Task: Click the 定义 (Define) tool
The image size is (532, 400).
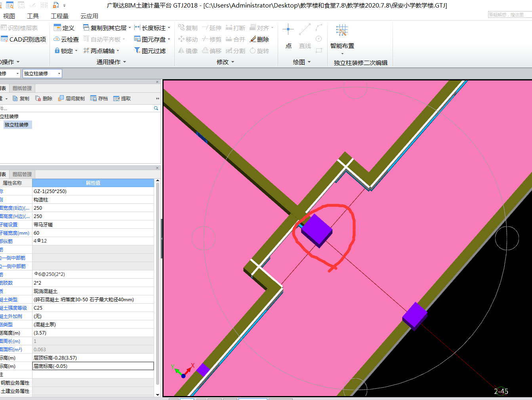Action: (64, 28)
